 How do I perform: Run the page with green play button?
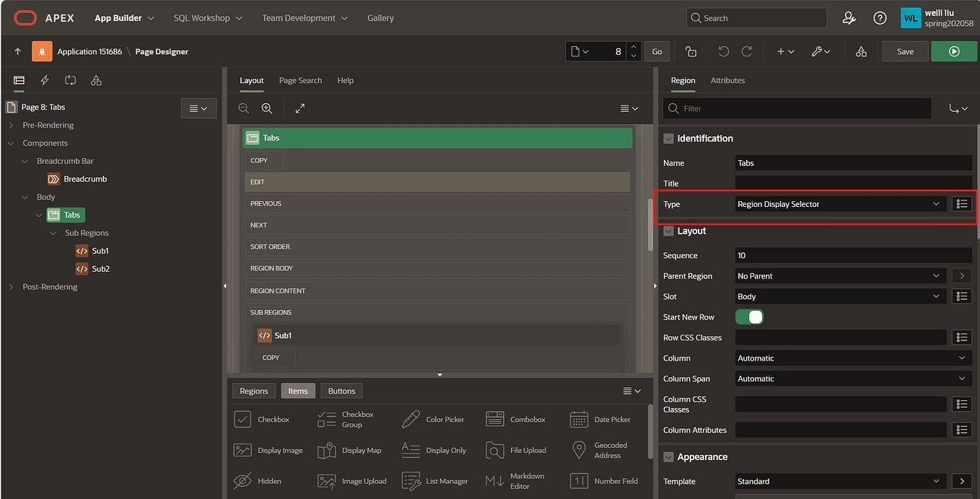pos(954,51)
